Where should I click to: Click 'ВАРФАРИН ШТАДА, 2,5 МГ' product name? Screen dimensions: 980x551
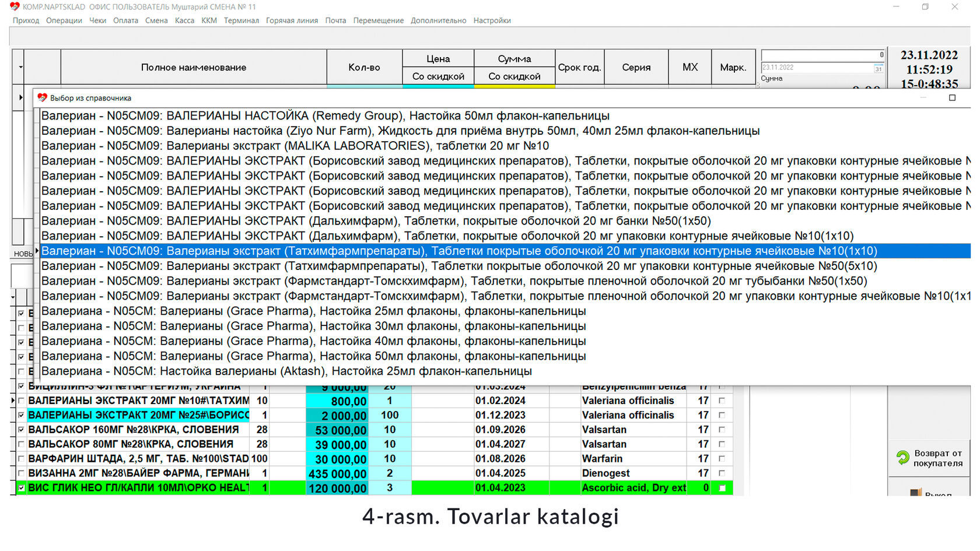coord(139,459)
